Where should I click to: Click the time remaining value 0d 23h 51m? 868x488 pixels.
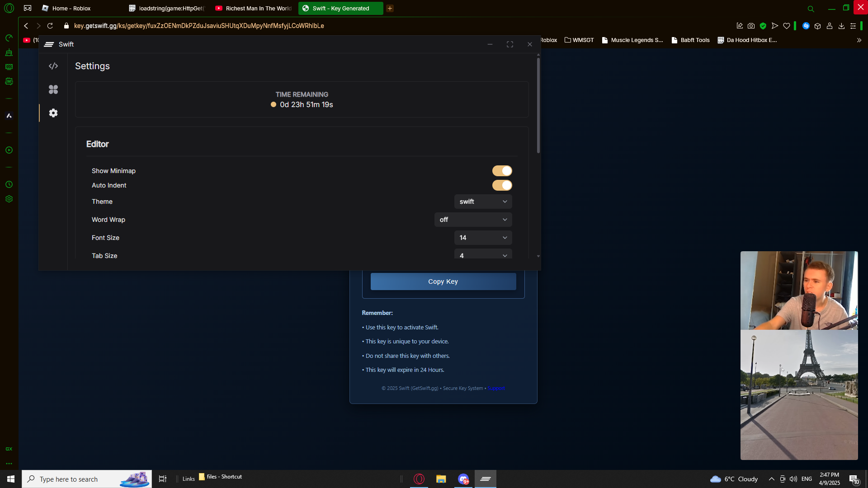pos(307,104)
